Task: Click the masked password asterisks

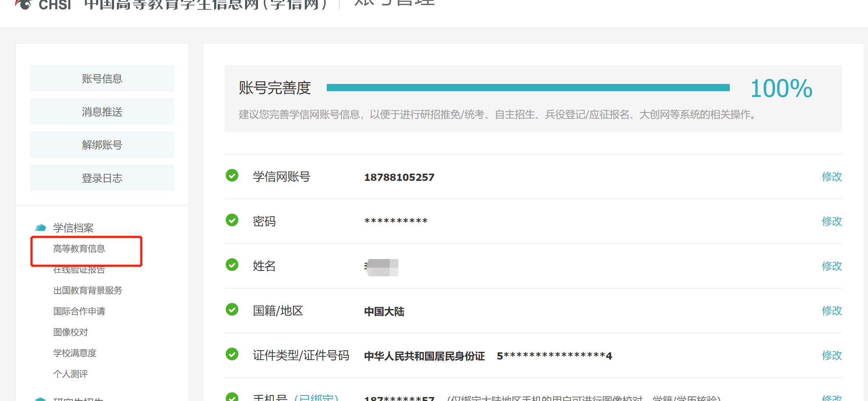Action: pyautogui.click(x=396, y=221)
